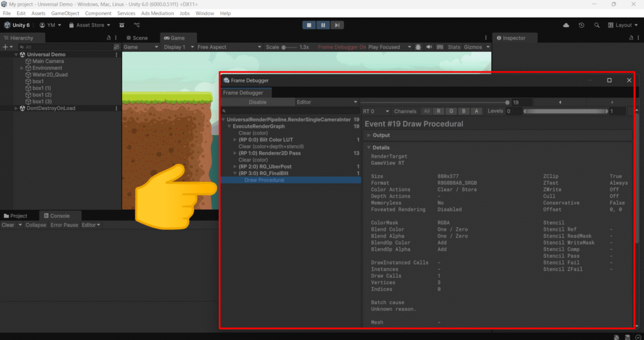Image resolution: width=644 pixels, height=340 pixels.
Task: Click the search icon in top toolbar
Action: 596,25
